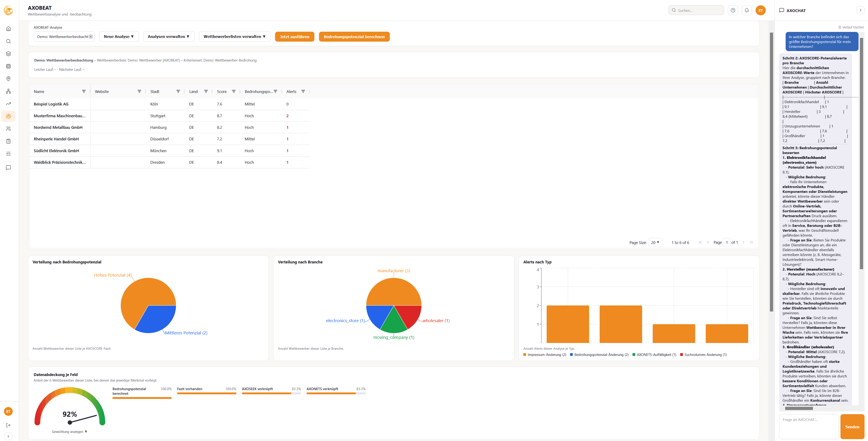Open the Score column filter menu

pyautogui.click(x=233, y=92)
